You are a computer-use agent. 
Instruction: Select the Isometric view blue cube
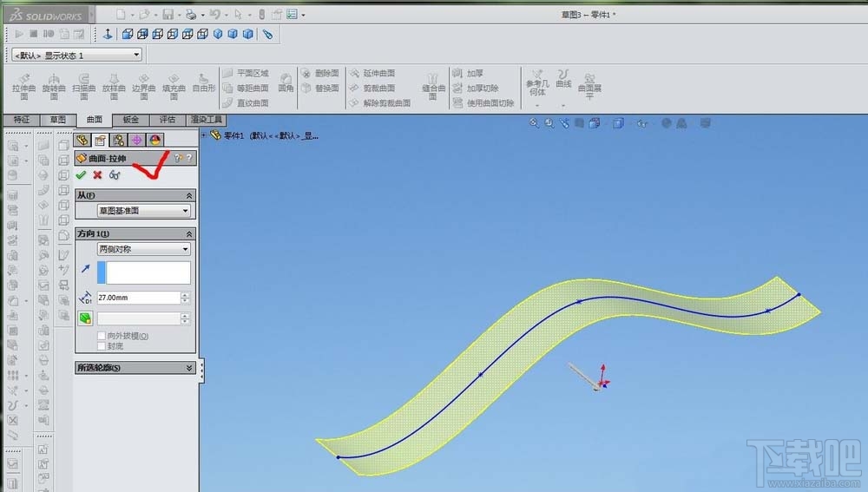point(218,35)
